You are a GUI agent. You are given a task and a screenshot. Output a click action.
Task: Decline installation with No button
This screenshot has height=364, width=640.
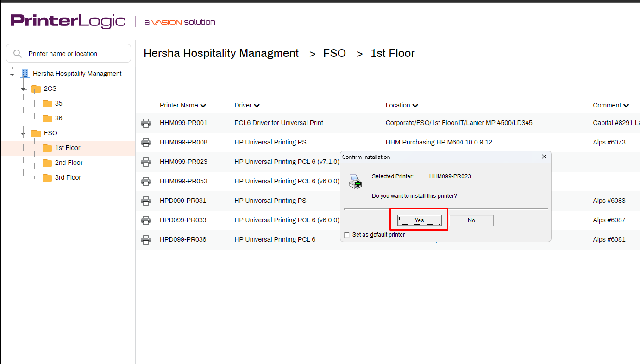[x=471, y=220]
